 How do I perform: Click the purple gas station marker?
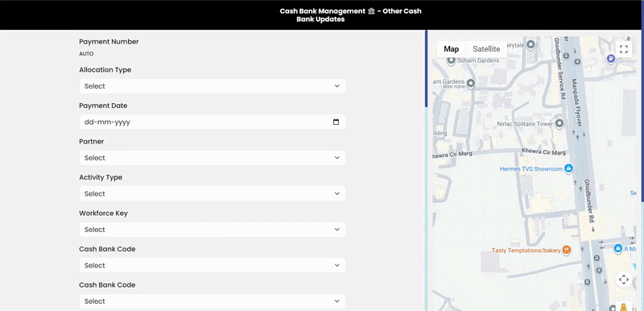pos(611,59)
